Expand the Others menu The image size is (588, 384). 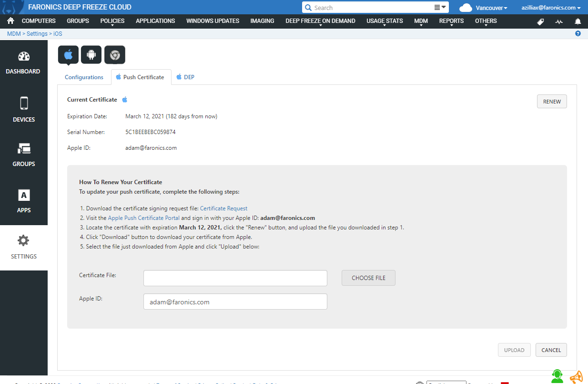(486, 21)
